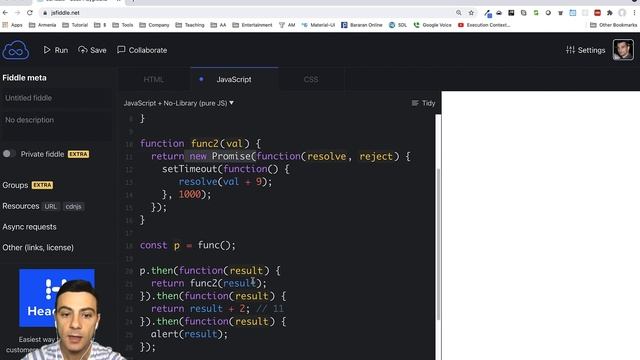The width and height of the screenshot is (640, 360).
Task: Expand Other (links, license) section
Action: [x=38, y=248]
